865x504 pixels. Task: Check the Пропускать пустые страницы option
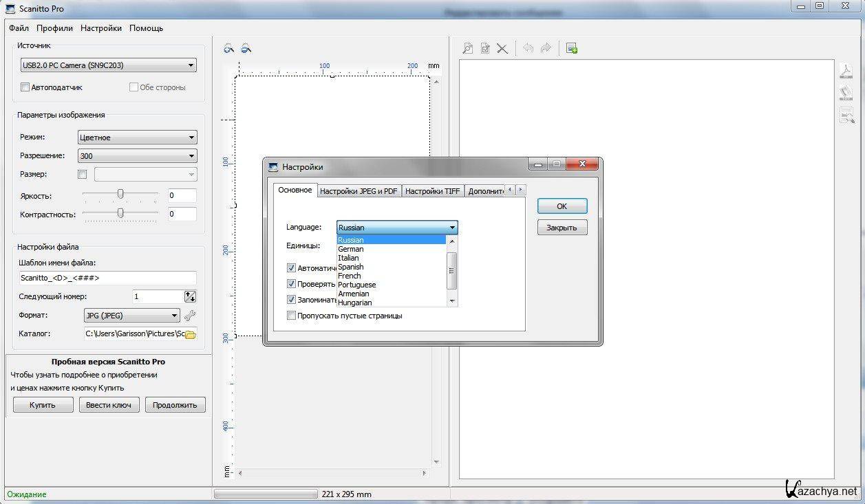pos(292,316)
